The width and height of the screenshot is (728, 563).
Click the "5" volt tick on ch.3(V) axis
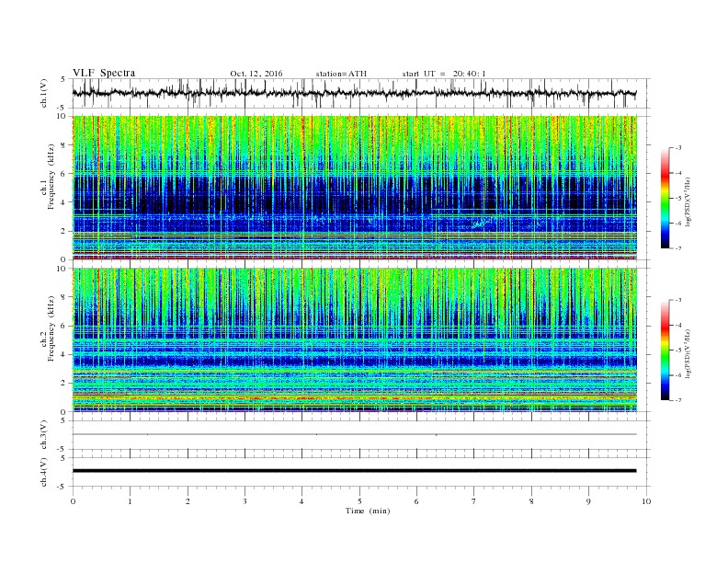[64, 420]
